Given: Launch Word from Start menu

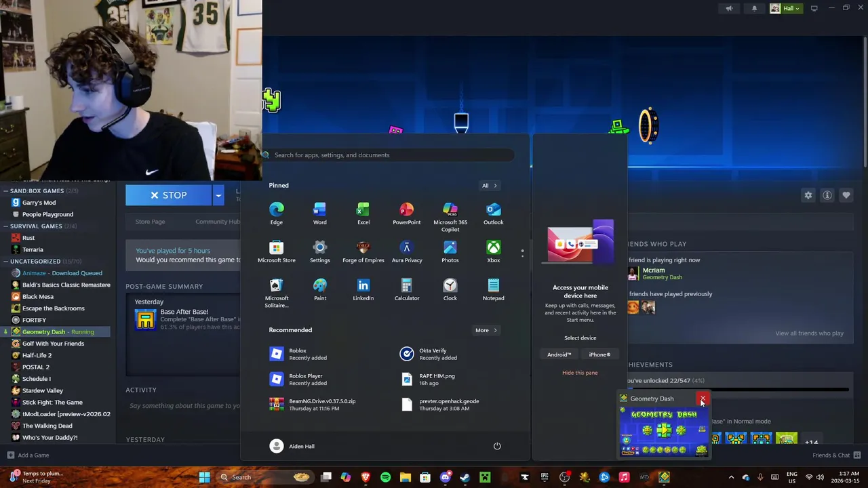Looking at the screenshot, I should click(319, 213).
